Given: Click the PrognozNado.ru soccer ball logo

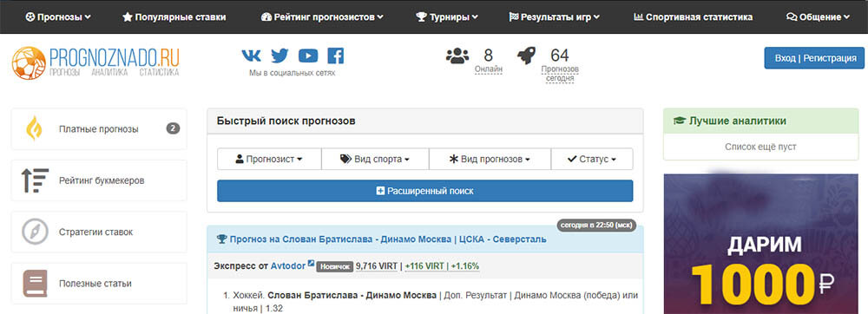Looking at the screenshot, I should [29, 63].
